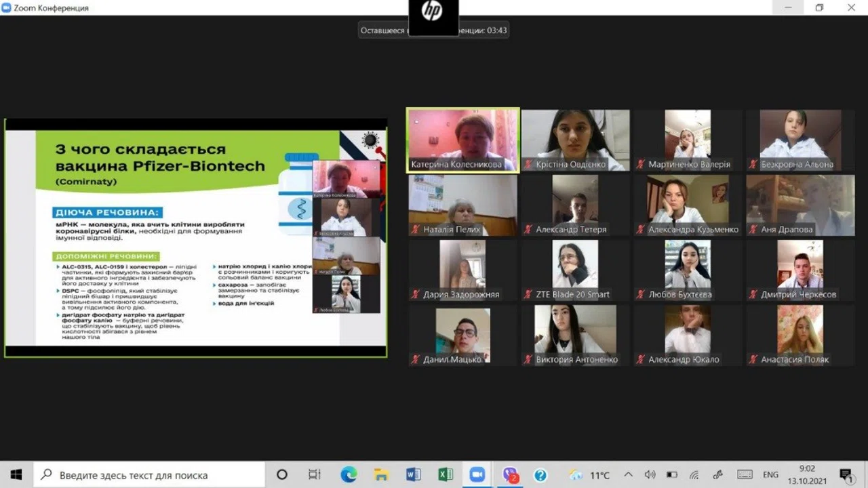
Task: Click muted mic icon beside Александр Юкало
Action: click(641, 360)
